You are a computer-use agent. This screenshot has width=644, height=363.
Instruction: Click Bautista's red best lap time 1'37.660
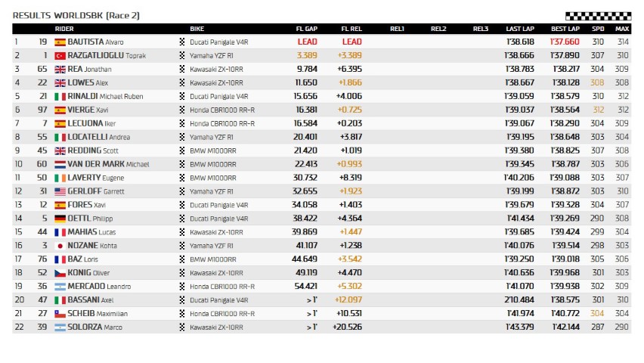[565, 42]
